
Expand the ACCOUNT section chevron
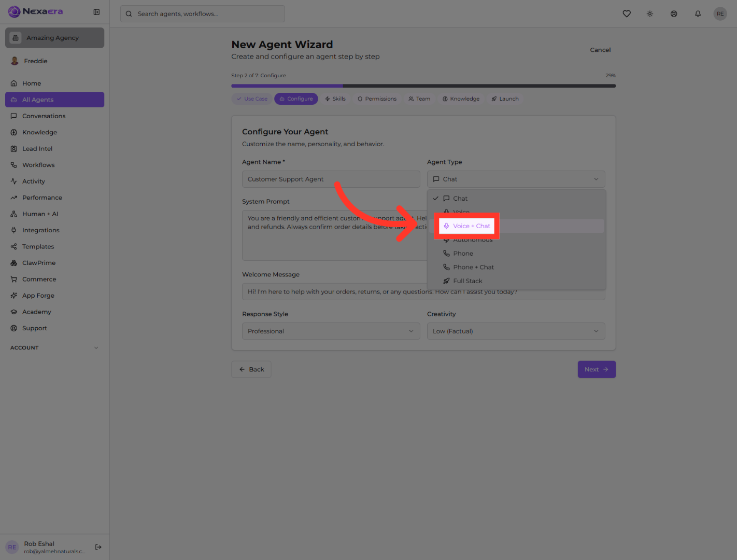(96, 348)
